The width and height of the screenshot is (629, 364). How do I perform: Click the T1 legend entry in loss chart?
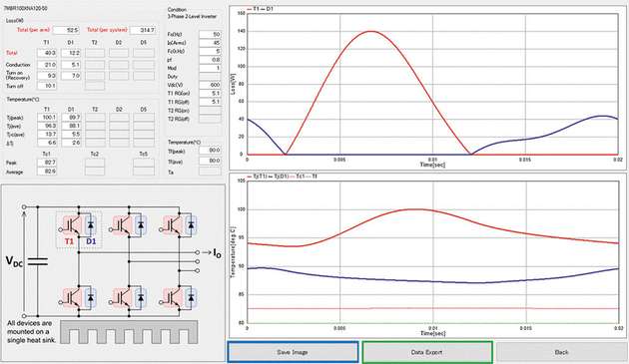pyautogui.click(x=254, y=9)
